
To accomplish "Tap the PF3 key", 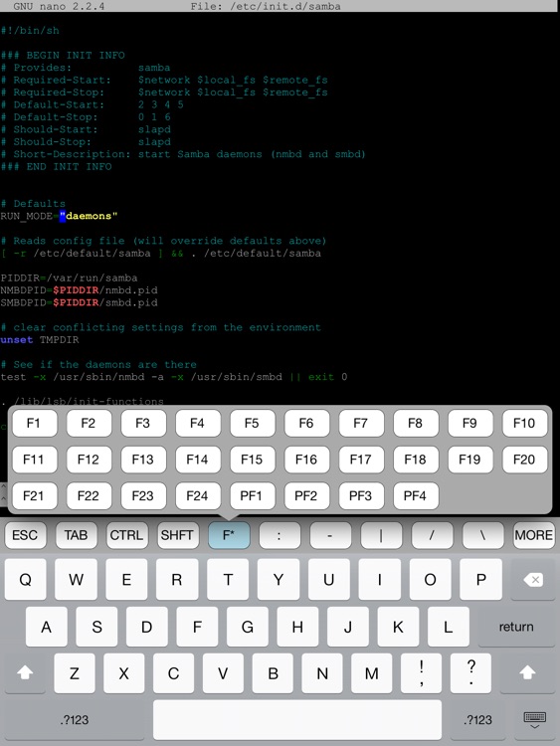I will click(x=361, y=495).
